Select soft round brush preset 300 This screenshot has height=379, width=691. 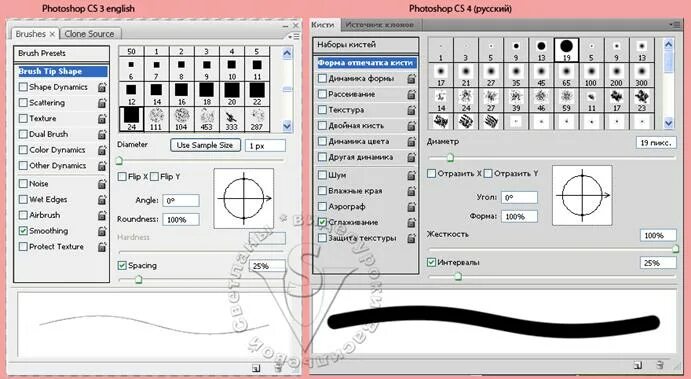click(x=642, y=74)
